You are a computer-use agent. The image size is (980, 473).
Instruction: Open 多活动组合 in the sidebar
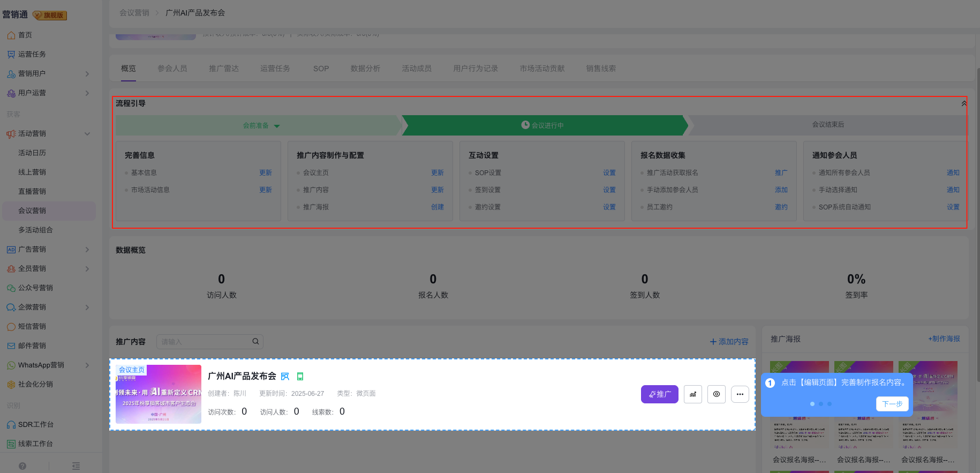coord(35,230)
